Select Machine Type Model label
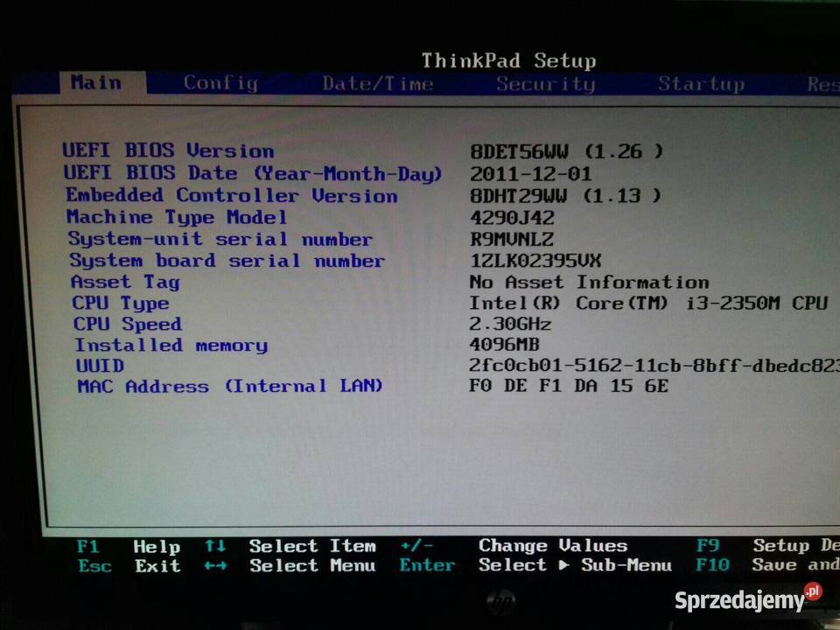Viewport: 840px width, 630px height. click(x=177, y=217)
